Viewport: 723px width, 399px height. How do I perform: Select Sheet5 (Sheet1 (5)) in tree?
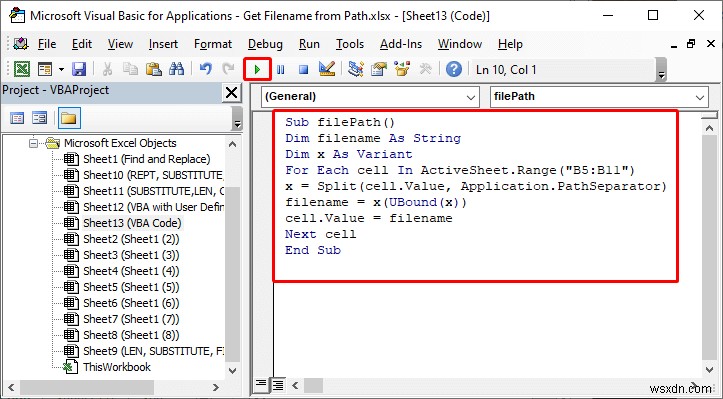131,287
